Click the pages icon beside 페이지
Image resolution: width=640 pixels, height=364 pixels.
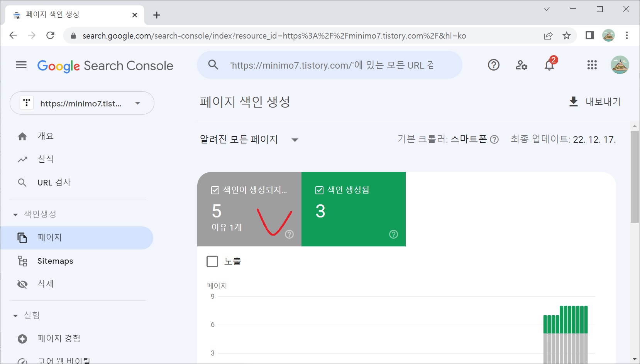pyautogui.click(x=22, y=238)
